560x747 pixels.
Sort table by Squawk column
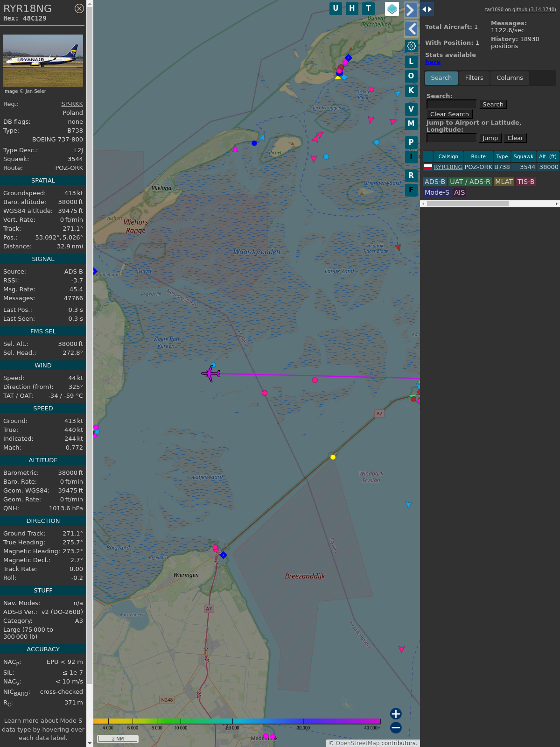(524, 157)
